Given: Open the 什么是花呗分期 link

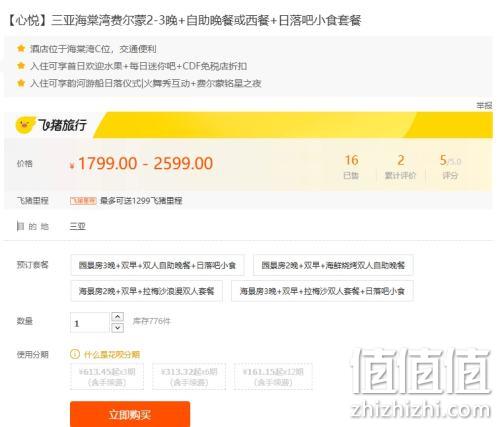Looking at the screenshot, I should [x=112, y=354].
